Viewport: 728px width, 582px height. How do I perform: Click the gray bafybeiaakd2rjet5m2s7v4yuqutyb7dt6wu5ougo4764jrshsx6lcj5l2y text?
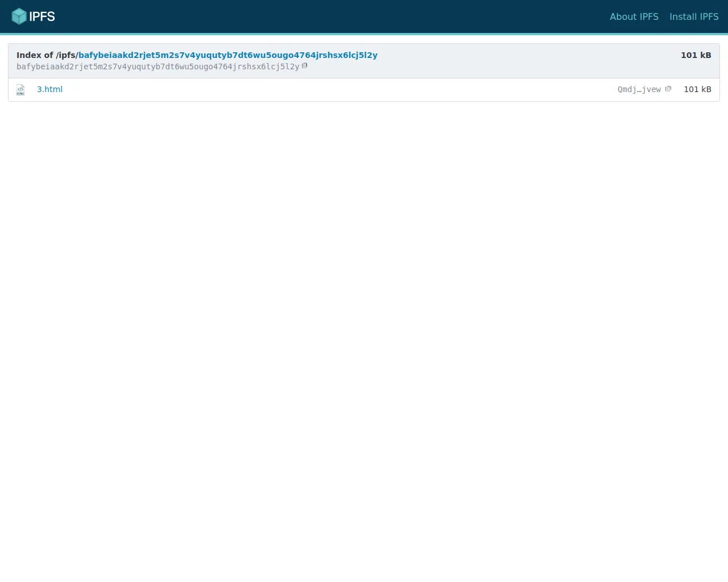click(x=158, y=66)
